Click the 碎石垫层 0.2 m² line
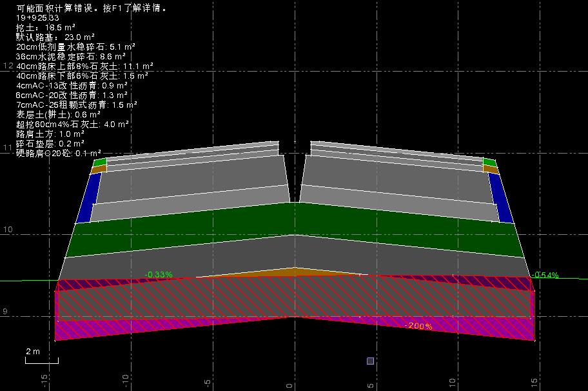 pos(50,144)
